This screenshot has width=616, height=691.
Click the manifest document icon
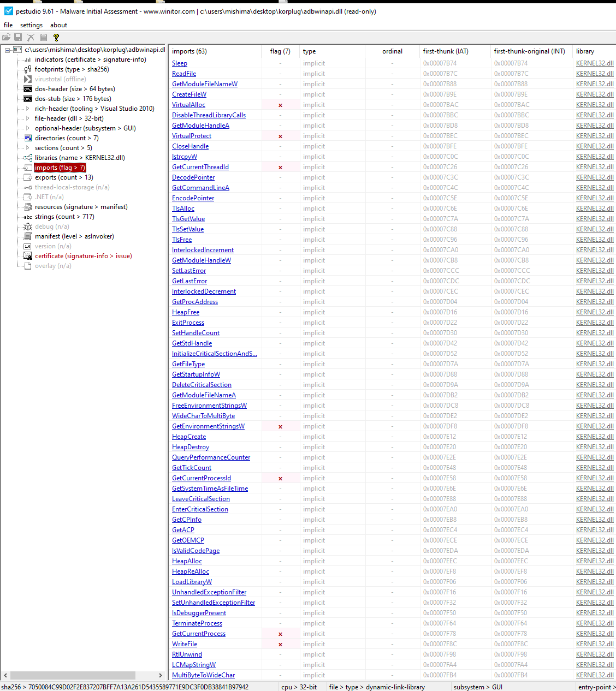point(28,236)
